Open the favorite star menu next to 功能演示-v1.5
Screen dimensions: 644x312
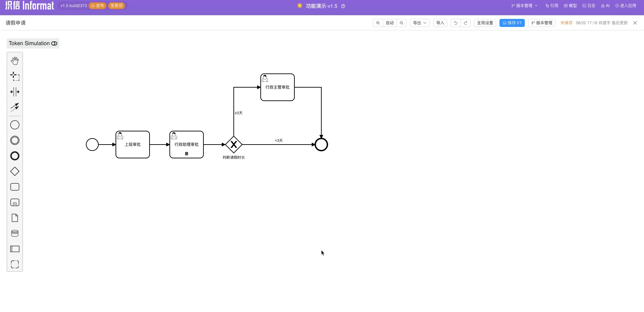point(299,6)
